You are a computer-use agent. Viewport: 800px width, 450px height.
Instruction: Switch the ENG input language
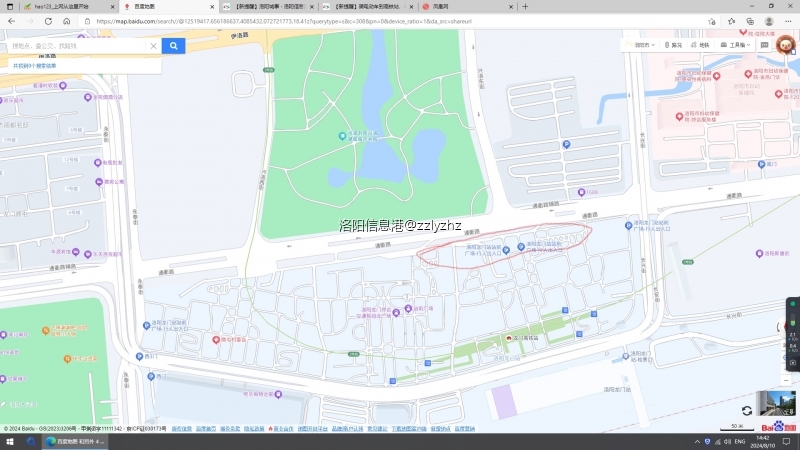point(740,442)
